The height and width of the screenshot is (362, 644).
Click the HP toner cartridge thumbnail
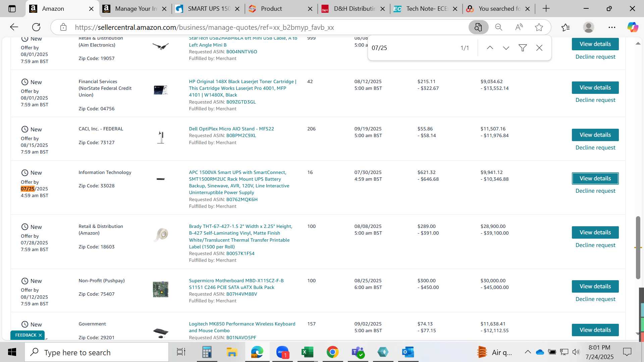pyautogui.click(x=161, y=90)
